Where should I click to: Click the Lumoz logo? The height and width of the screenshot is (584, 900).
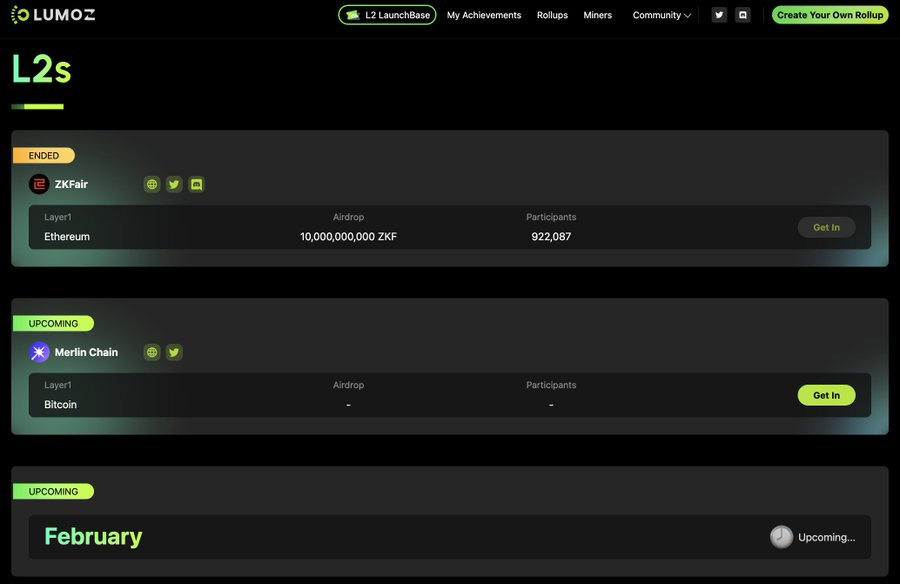point(53,14)
